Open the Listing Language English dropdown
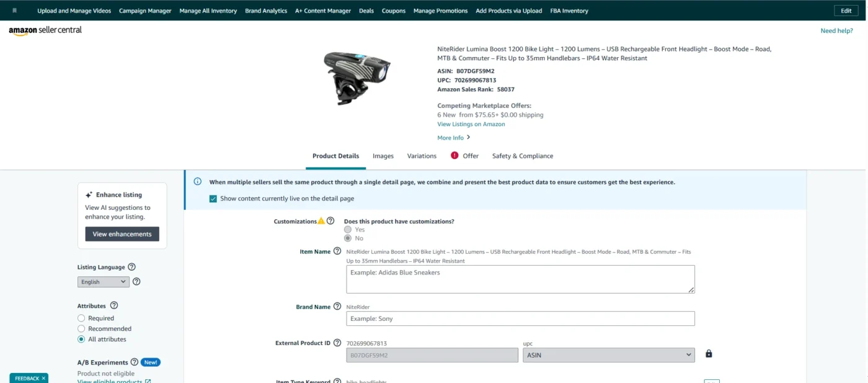Image resolution: width=868 pixels, height=383 pixels. click(x=103, y=282)
